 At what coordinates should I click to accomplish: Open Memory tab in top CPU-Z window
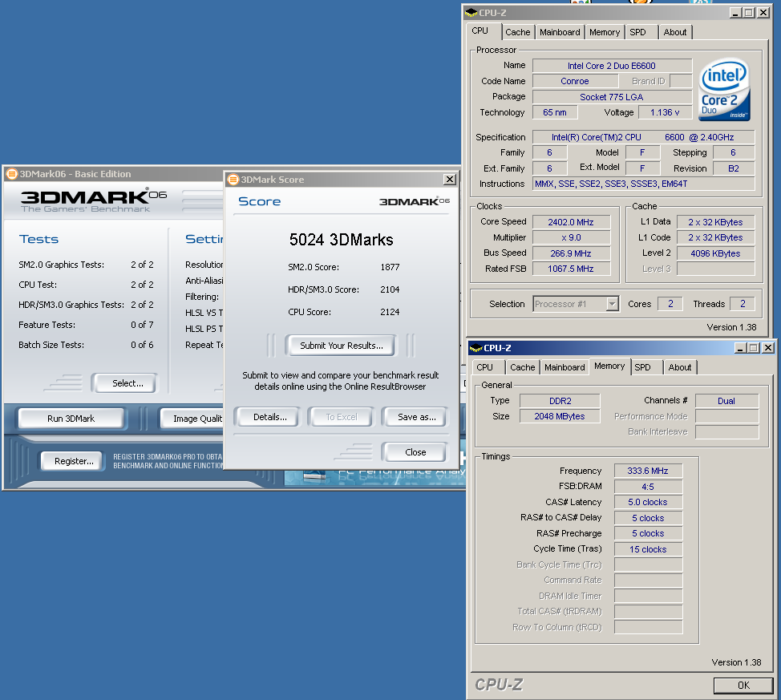click(x=605, y=32)
